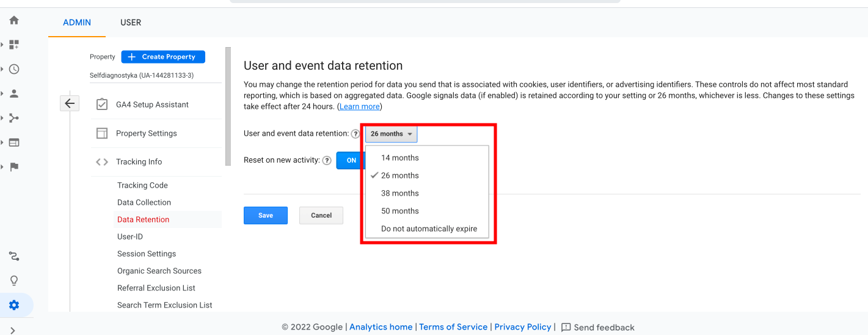Click the Create Property button
Image resolution: width=868 pixels, height=335 pixels.
[163, 57]
